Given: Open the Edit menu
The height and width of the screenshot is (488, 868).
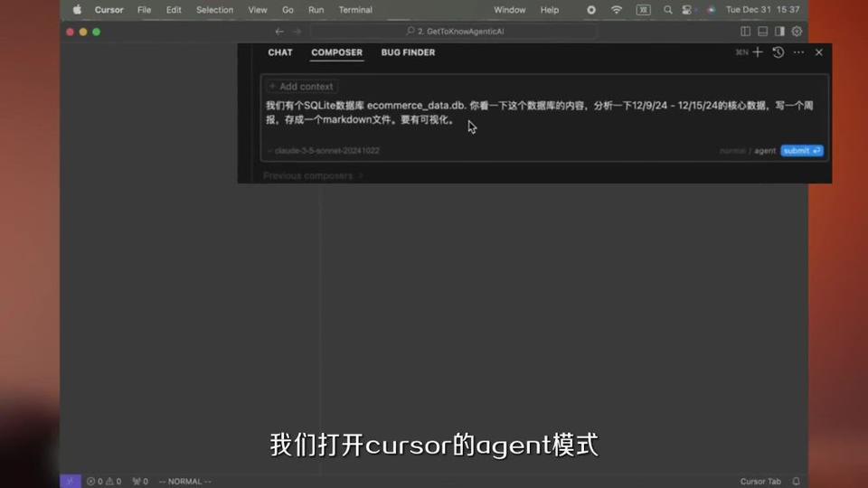Looking at the screenshot, I should coord(174,10).
